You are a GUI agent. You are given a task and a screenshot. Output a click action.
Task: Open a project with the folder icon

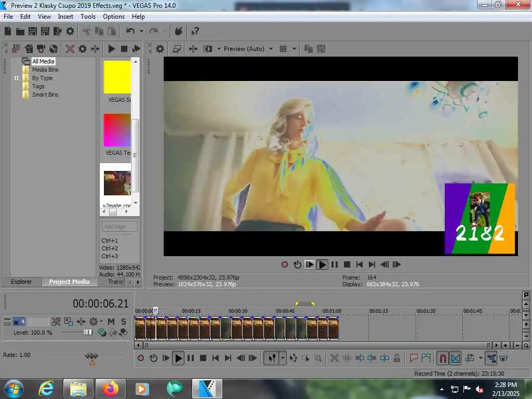20,32
